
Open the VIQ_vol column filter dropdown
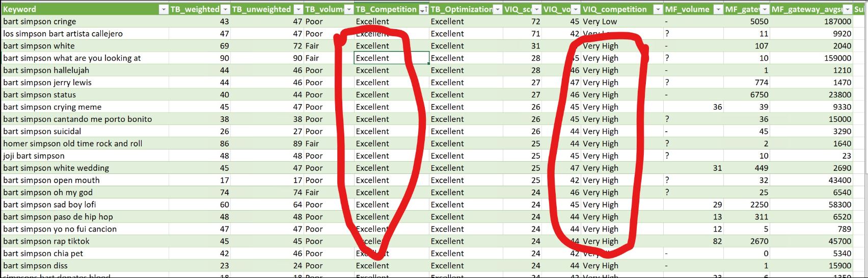(x=575, y=9)
